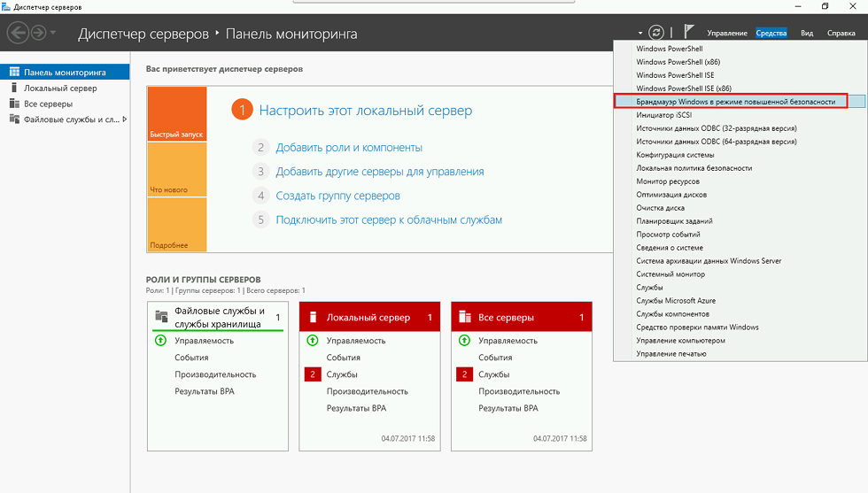Open the Управление menu

tap(726, 34)
